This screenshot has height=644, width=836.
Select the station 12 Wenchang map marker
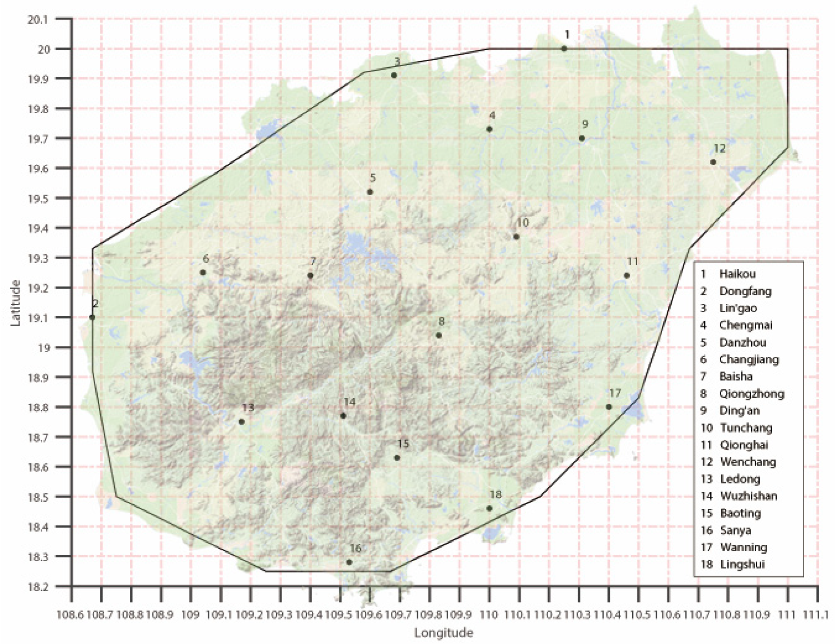[x=713, y=162]
